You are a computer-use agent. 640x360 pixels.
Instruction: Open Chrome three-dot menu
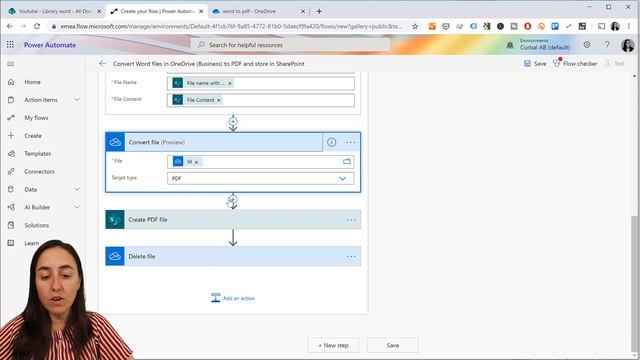click(x=629, y=26)
